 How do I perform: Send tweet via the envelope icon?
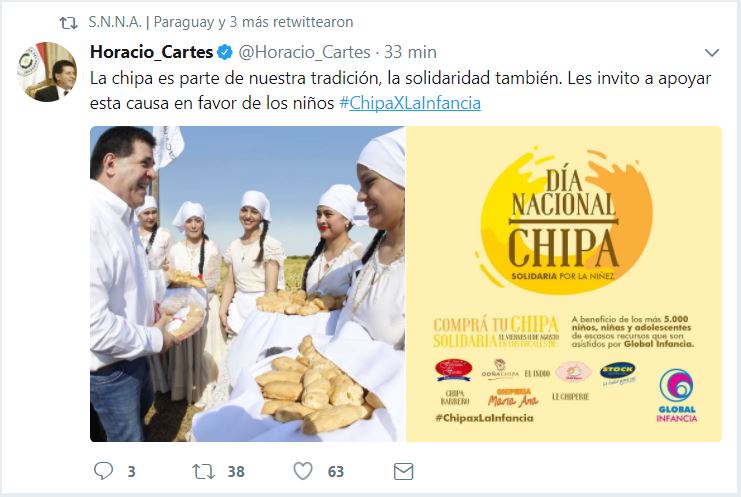[x=403, y=471]
